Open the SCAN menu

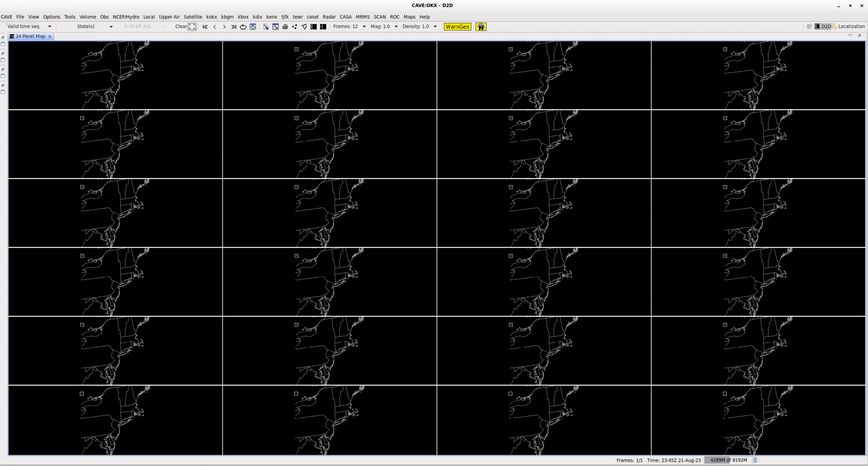click(380, 17)
